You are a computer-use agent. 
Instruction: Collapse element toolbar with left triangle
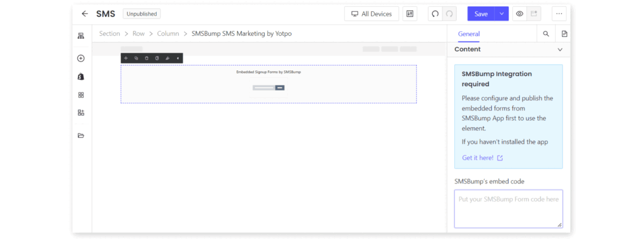(x=178, y=59)
